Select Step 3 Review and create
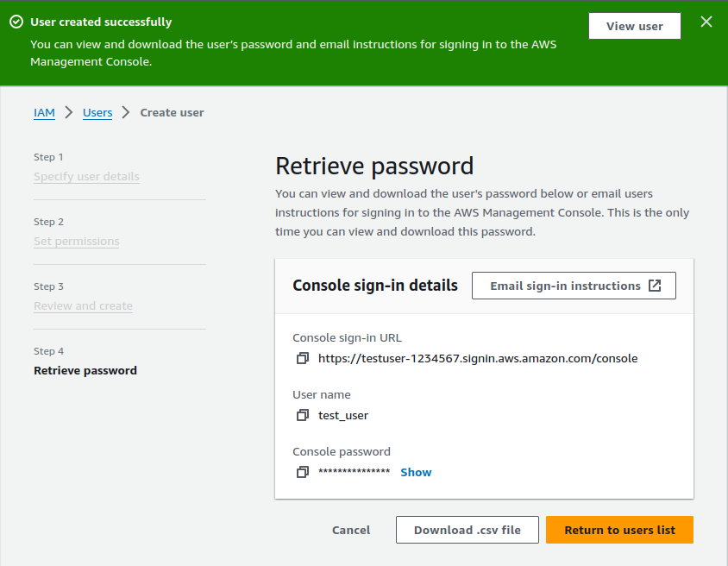Screen dimensions: 728x566 pos(83,306)
